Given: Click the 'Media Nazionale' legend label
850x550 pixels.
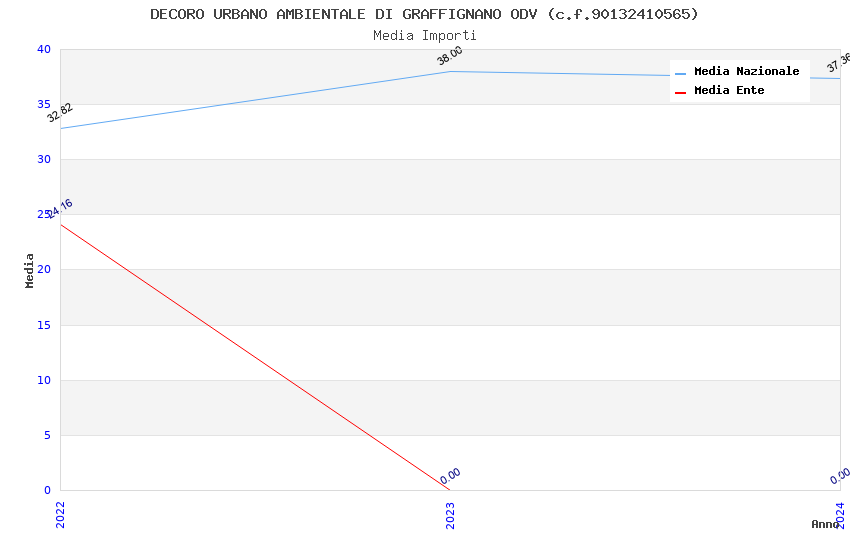Looking at the screenshot, I should (746, 71).
